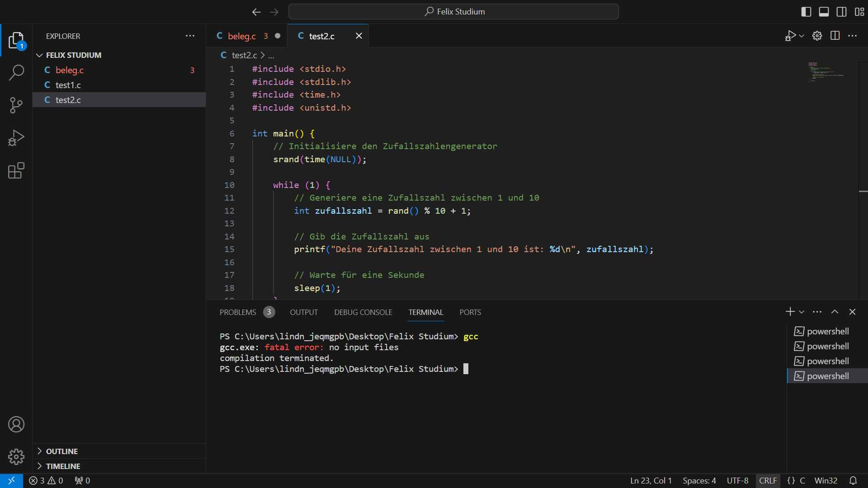Open Run and Debug view
868x488 pixels.
(16, 138)
